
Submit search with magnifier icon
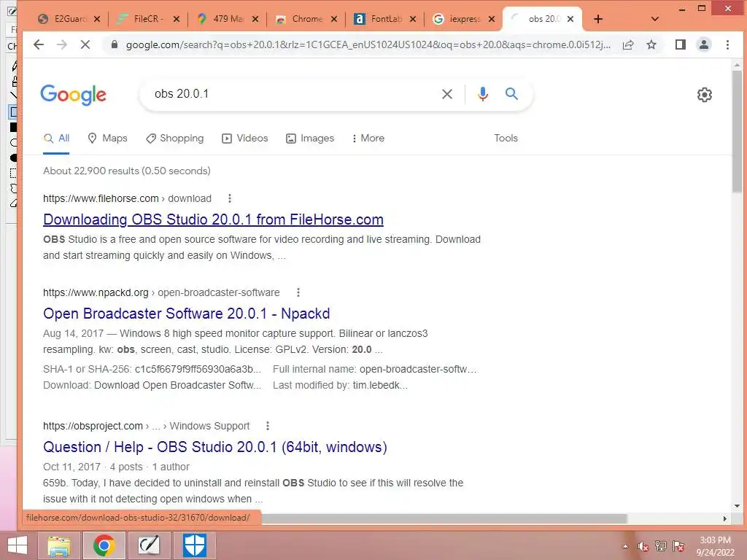click(511, 94)
